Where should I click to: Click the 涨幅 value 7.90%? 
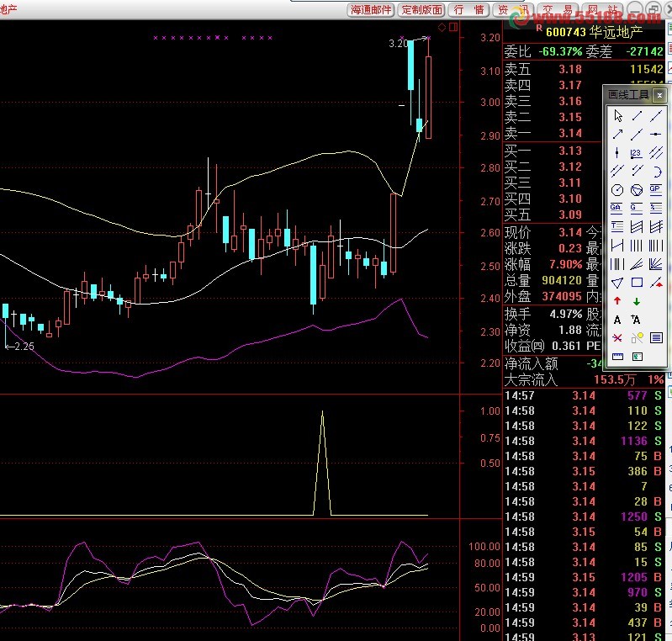pyautogui.click(x=566, y=264)
